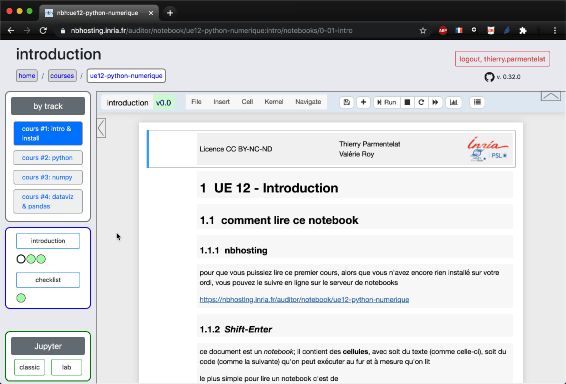Open the Navigate menu

(x=308, y=102)
